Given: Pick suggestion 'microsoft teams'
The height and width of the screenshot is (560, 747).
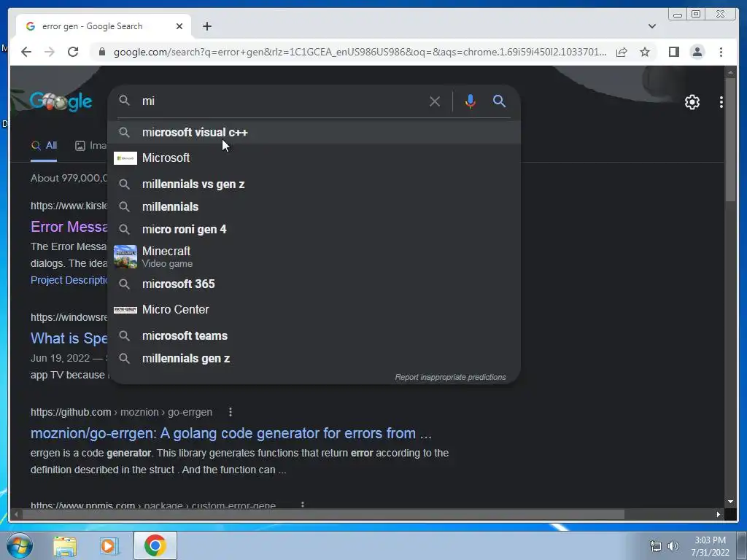Looking at the screenshot, I should click(x=314, y=335).
